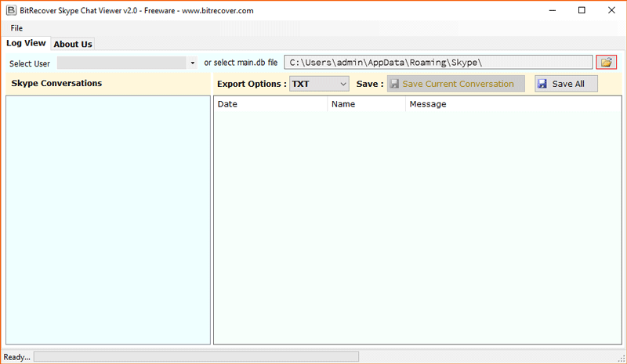Click the browse folder icon for main.db
627x364 pixels.
(606, 63)
